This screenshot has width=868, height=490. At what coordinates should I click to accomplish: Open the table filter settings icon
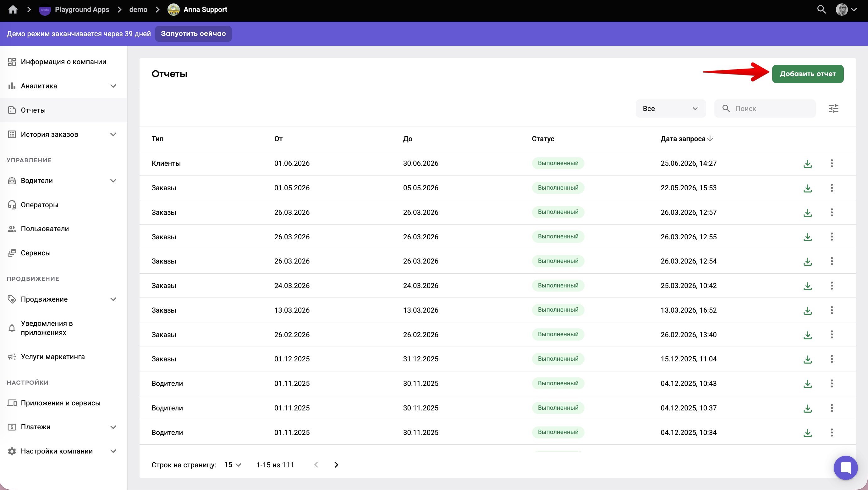point(834,109)
